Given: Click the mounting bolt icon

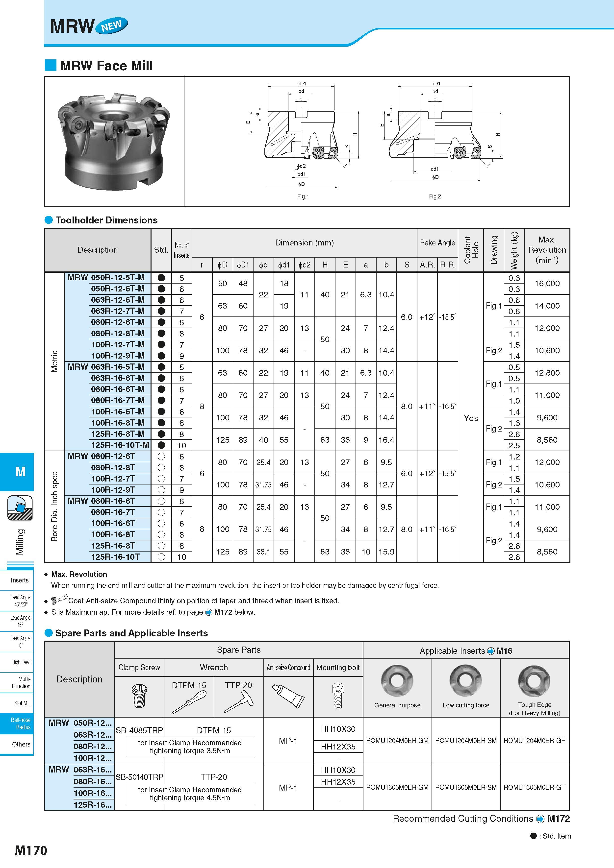Looking at the screenshot, I should (x=338, y=696).
